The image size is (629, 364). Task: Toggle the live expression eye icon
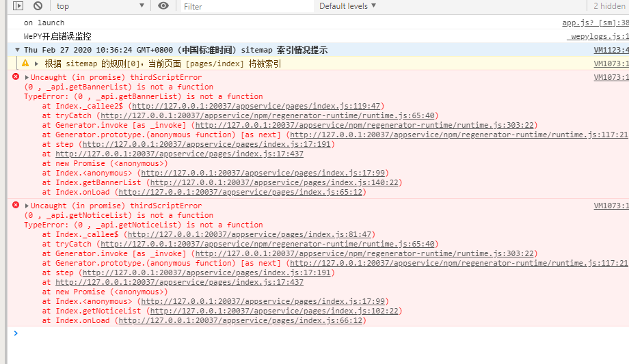coord(163,5)
